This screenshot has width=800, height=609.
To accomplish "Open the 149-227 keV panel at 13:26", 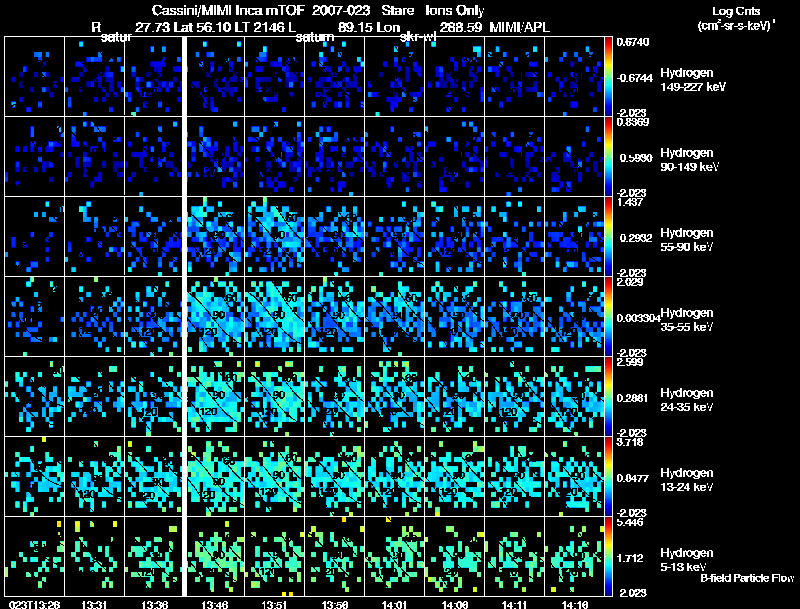I will [34, 77].
